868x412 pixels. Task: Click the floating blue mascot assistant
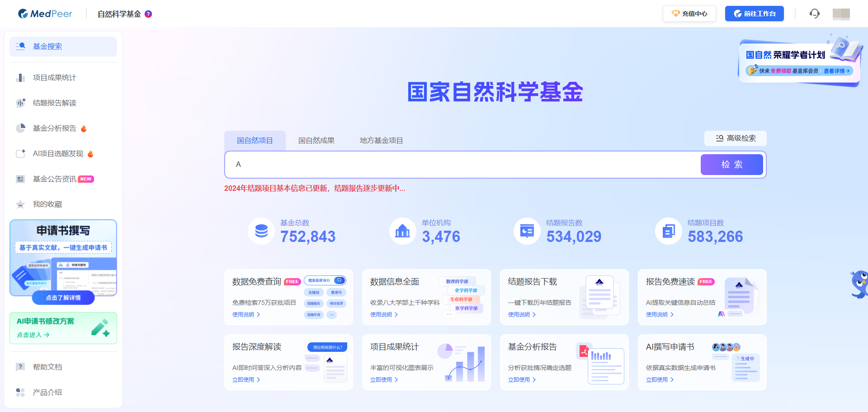[x=859, y=284]
